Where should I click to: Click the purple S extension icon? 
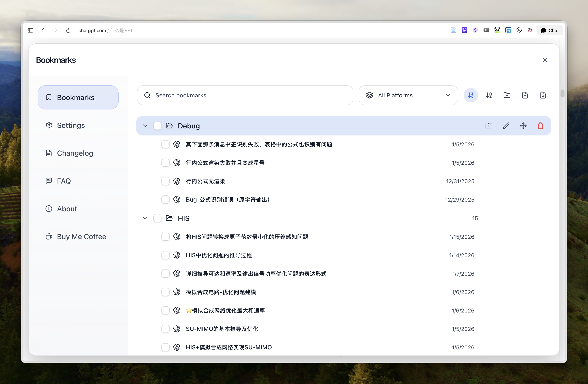tap(475, 30)
